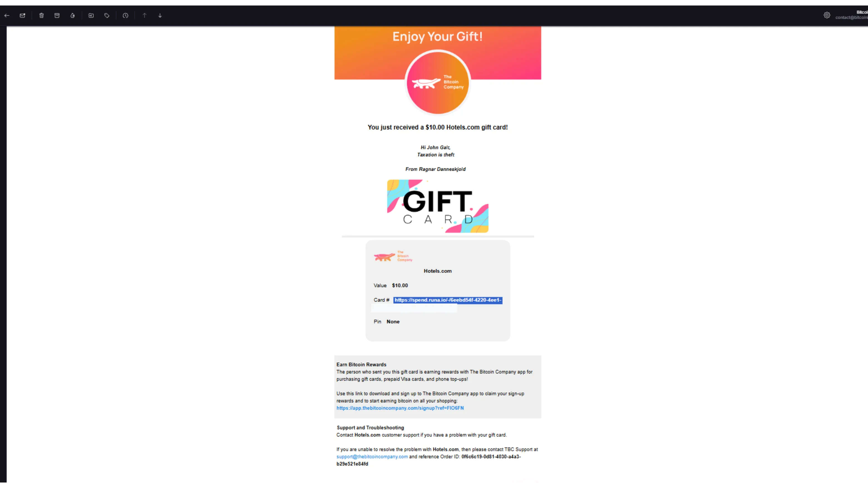Mark the email as unread
The image size is (868, 488).
[x=23, y=16]
